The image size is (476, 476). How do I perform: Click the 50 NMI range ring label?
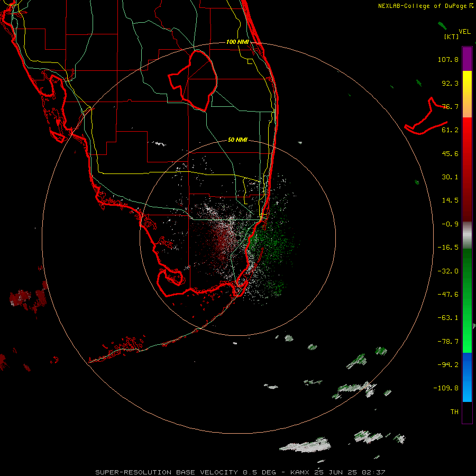237,140
